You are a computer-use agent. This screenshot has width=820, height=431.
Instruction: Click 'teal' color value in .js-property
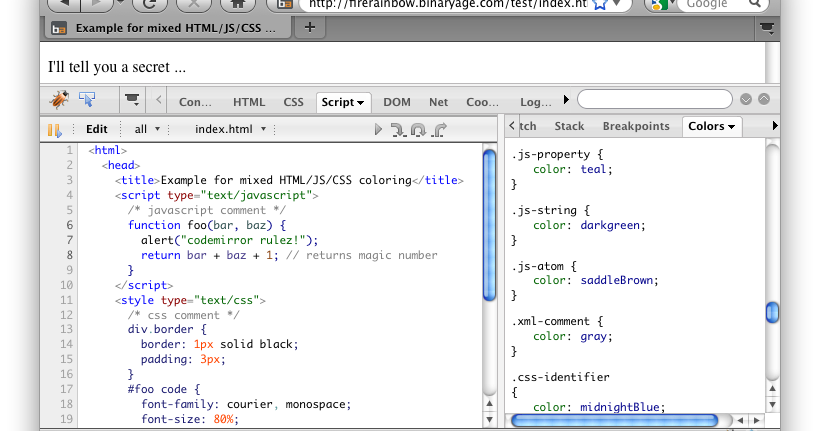593,169
